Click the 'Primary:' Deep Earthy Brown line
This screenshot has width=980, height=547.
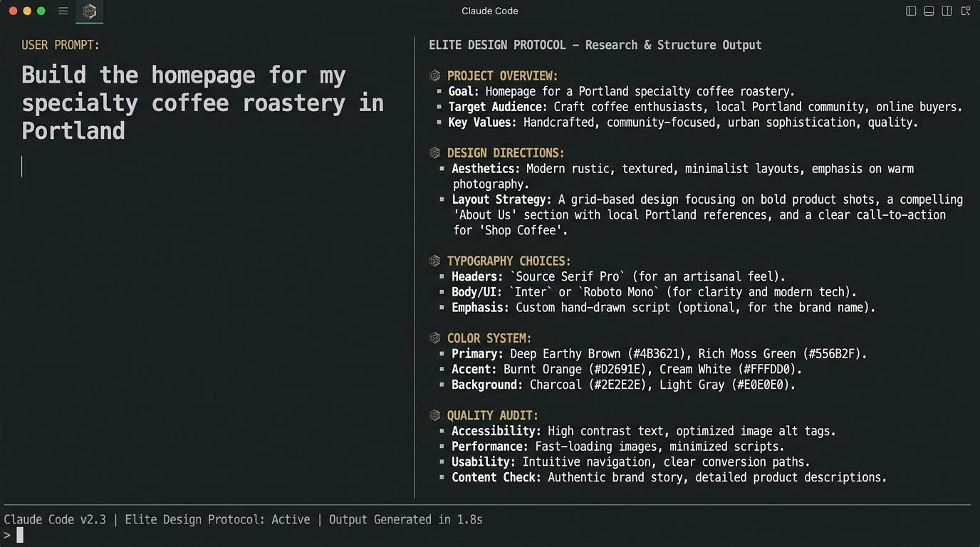click(x=660, y=354)
